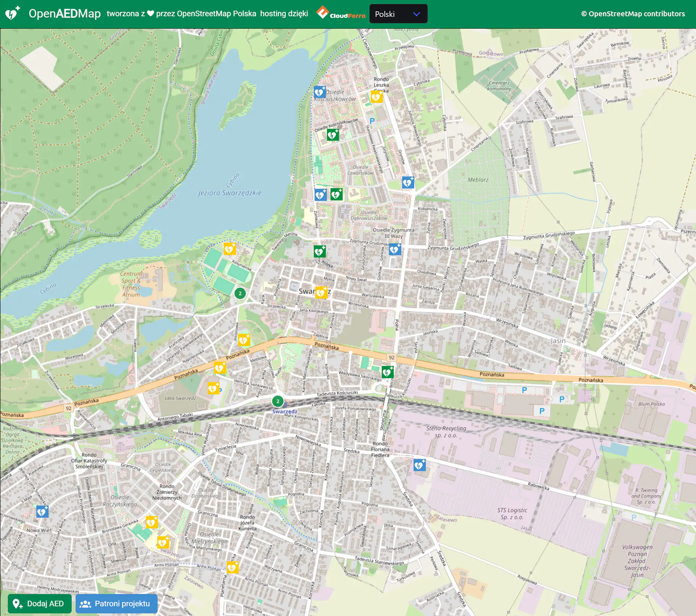696x616 pixels.
Task: Open cluster of 2 at Swarzędz railway station
Action: pyautogui.click(x=278, y=401)
